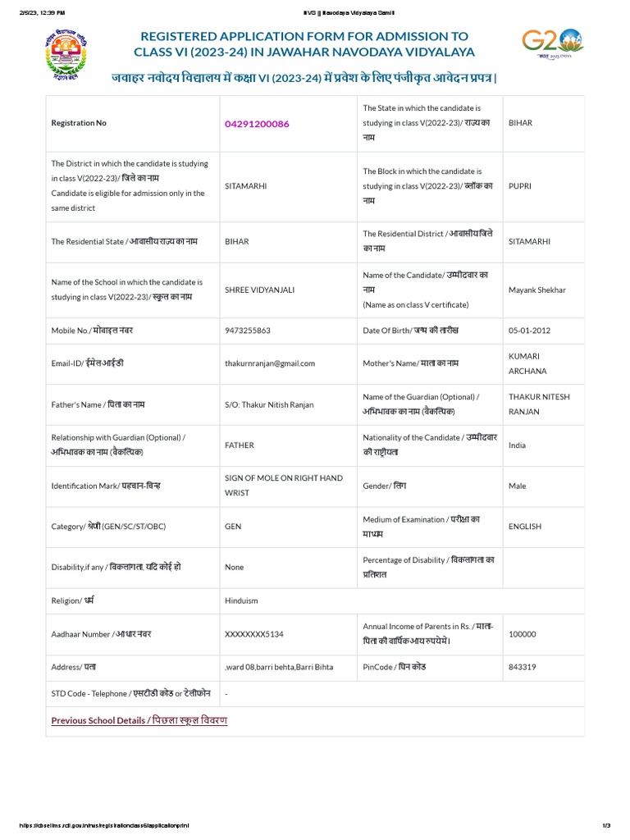Click the English form title heading
The height and width of the screenshot is (840, 630).
(304, 44)
